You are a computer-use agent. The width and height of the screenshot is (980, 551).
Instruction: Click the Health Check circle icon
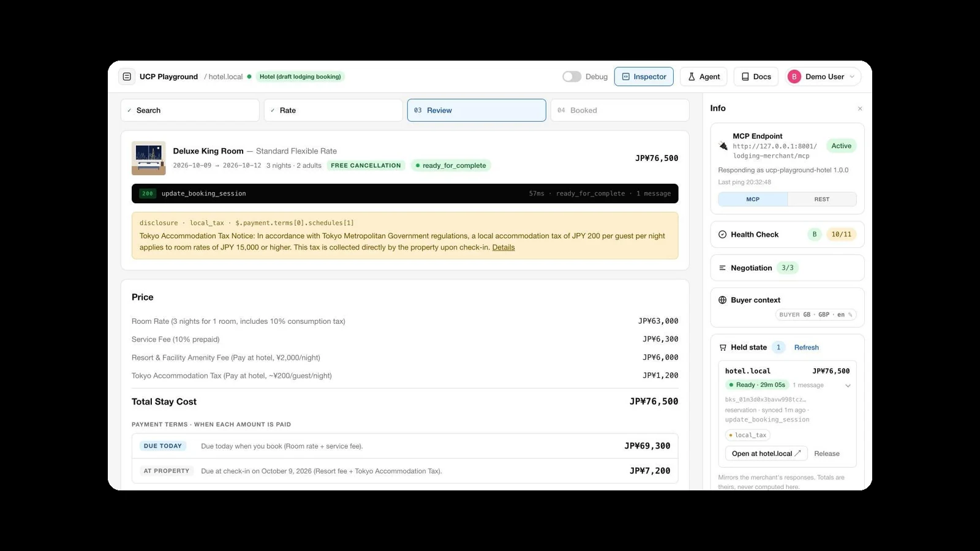coord(722,234)
